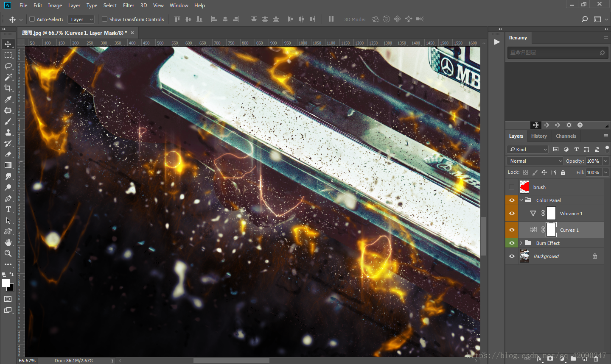Select the Eraser tool
611x364 pixels.
8,154
